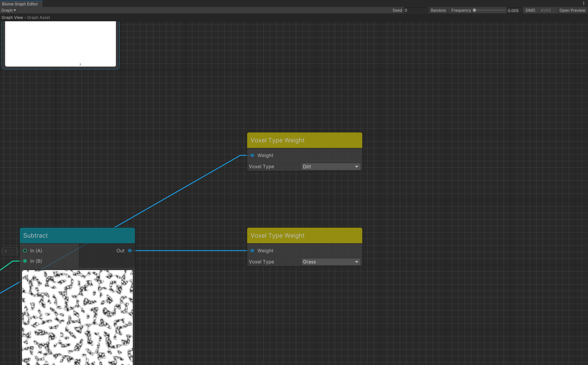Click the Frequency value field
This screenshot has width=588, height=365.
click(x=514, y=10)
